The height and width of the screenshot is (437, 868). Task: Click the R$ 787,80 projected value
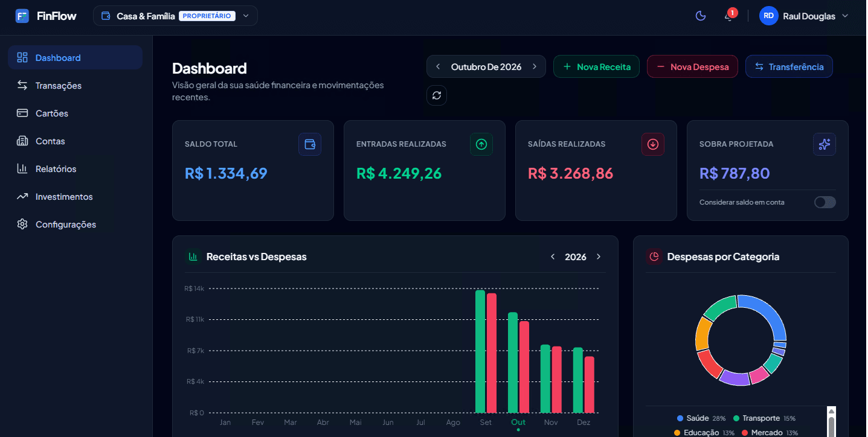click(x=735, y=173)
